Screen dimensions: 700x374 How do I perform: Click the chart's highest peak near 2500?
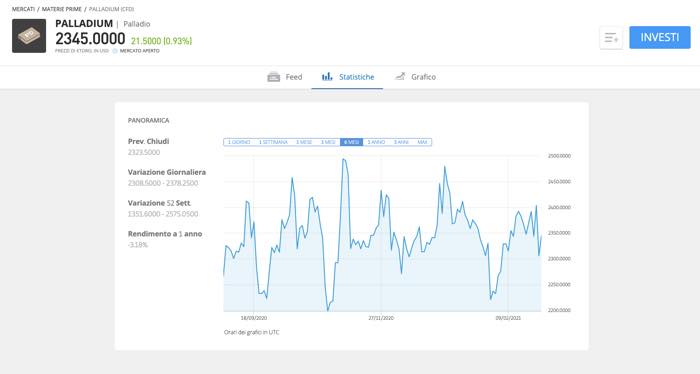point(343,159)
